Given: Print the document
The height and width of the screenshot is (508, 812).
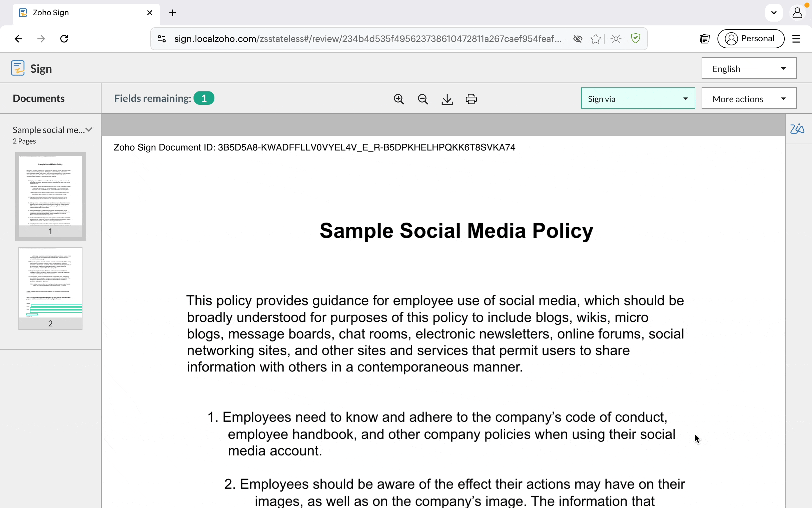Looking at the screenshot, I should pyautogui.click(x=471, y=99).
